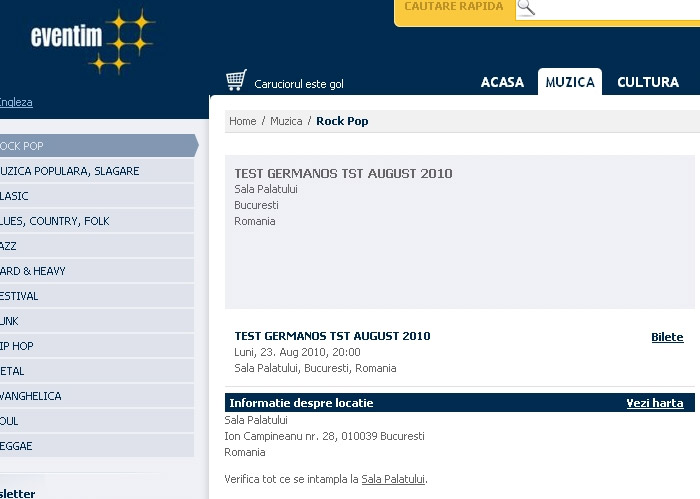Switch to the CULTURA tab

(648, 82)
